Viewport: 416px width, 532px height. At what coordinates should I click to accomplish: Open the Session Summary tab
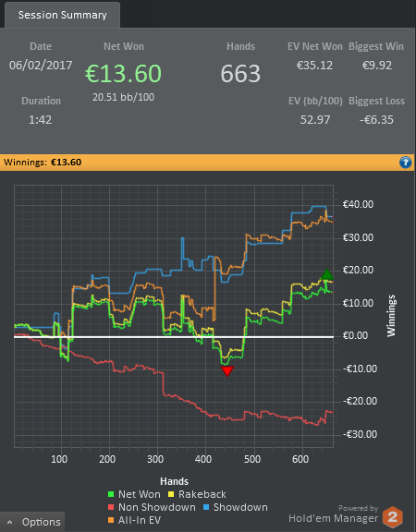[x=62, y=15]
